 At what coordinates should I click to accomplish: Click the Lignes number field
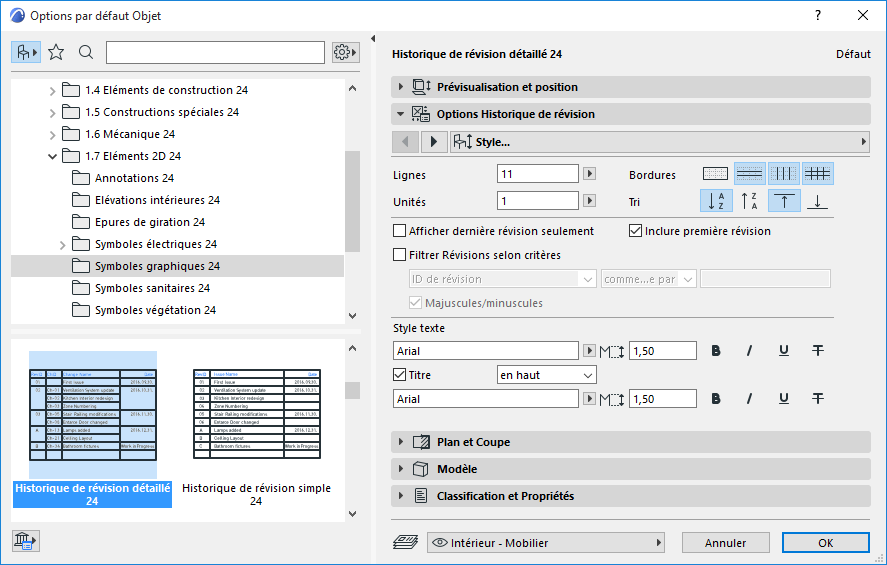point(537,174)
